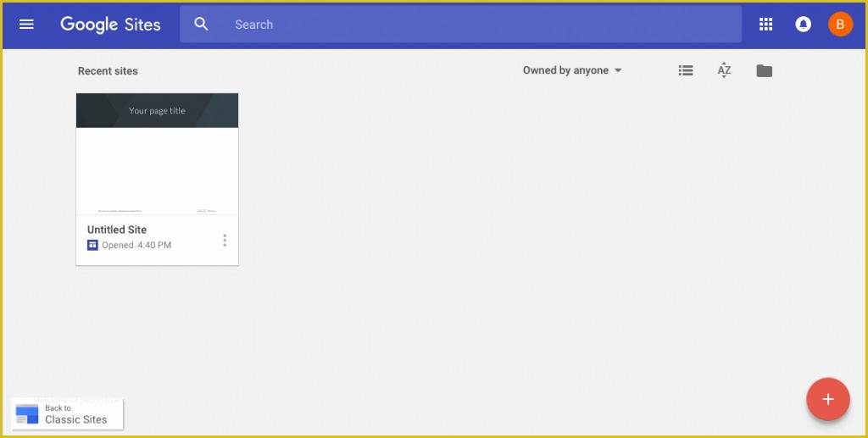Click the Untitled Site title
The width and height of the screenshot is (868, 438).
coord(117,230)
